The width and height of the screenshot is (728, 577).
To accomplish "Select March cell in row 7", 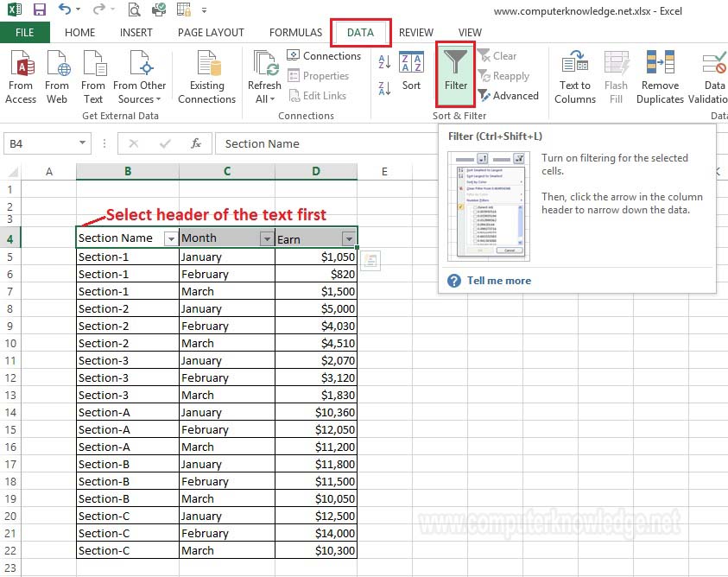I will [227, 292].
